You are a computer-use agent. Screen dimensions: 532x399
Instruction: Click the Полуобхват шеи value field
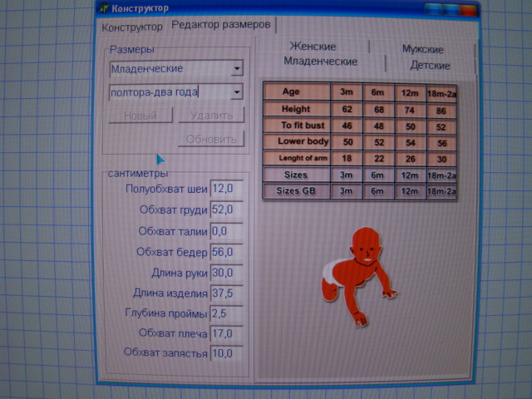point(227,189)
